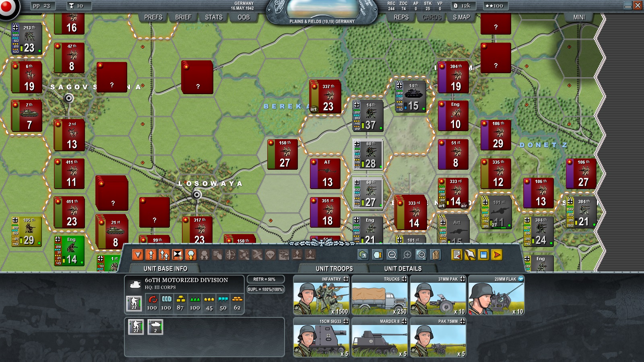Screen dimensions: 644x362
Task: Toggle the MINI map button
Action: tap(579, 17)
